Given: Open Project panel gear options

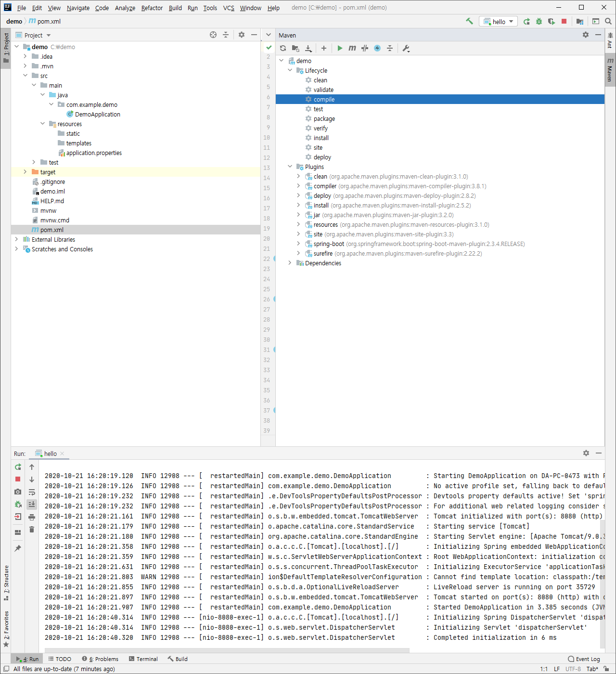Looking at the screenshot, I should click(242, 35).
